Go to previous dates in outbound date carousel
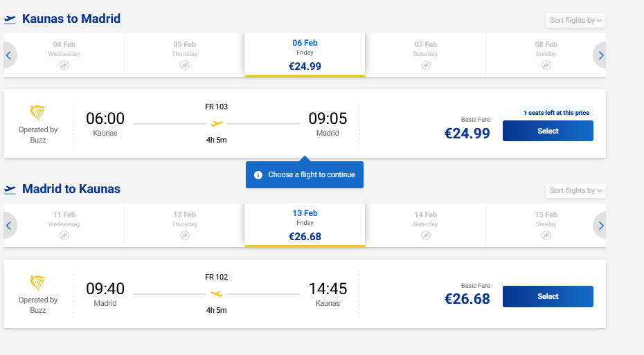 pos(10,55)
